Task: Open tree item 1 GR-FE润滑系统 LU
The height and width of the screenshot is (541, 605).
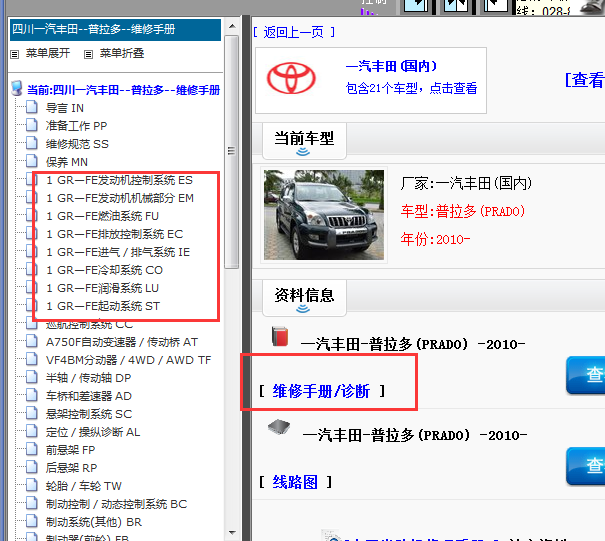Action: click(102, 288)
